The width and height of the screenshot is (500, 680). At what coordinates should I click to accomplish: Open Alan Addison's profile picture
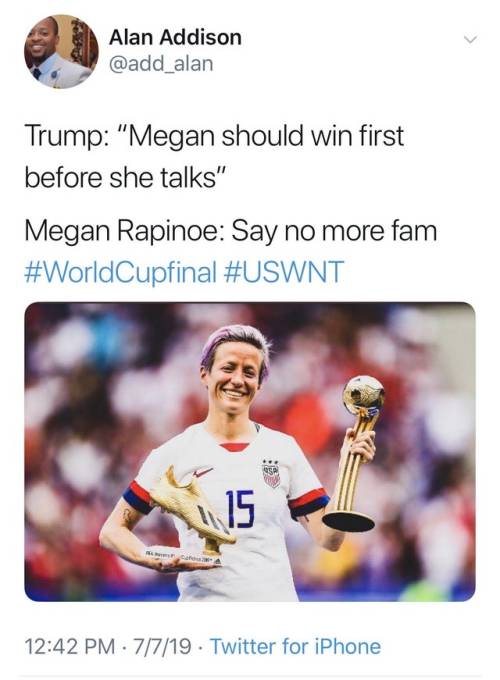pos(61,51)
